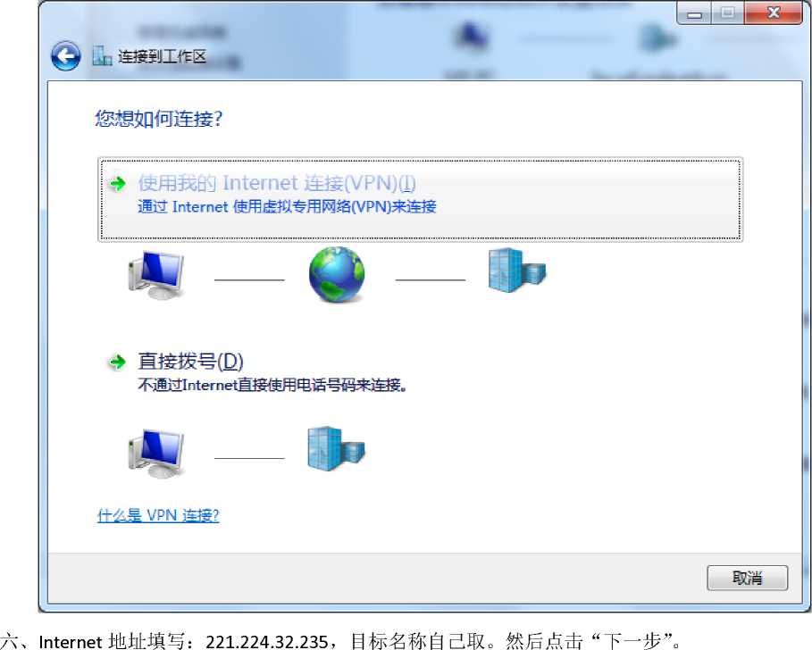The height and width of the screenshot is (650, 812).
Task: Click the 连接到工作区 window title text
Action: (162, 56)
